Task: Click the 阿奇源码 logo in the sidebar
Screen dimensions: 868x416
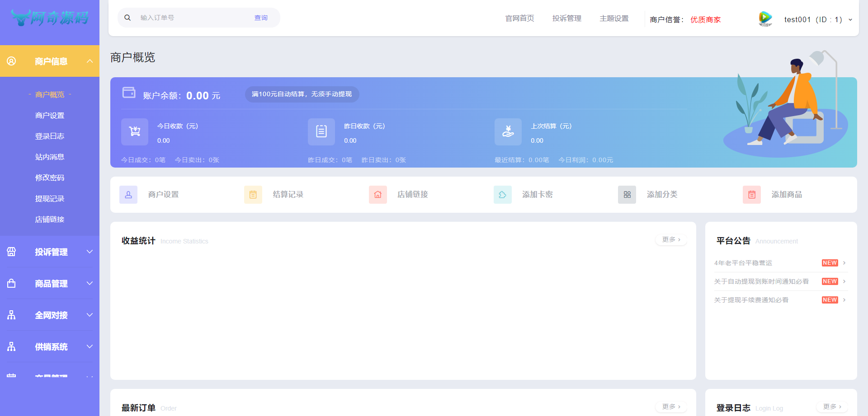Action: (x=50, y=18)
